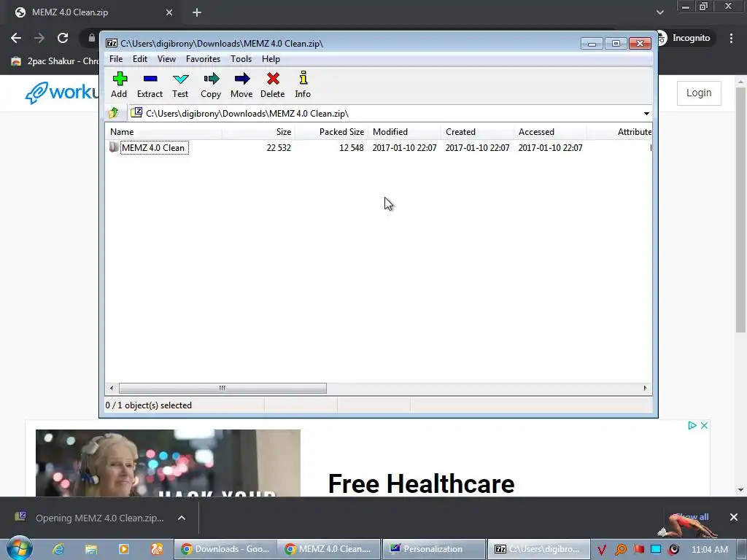Sort by the Created column header
This screenshot has height=560, width=747.
[x=477, y=132]
